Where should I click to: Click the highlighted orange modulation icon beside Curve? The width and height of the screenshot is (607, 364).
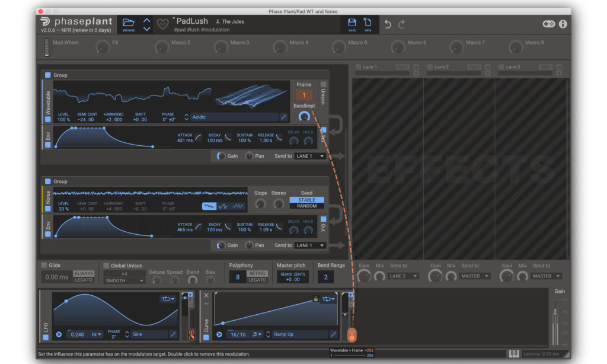click(x=352, y=334)
